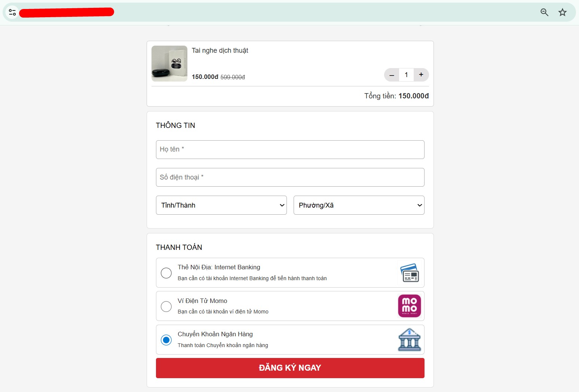
Task: Select Chuyển Khoản Ngân Hàng radio option
Action: 166,340
